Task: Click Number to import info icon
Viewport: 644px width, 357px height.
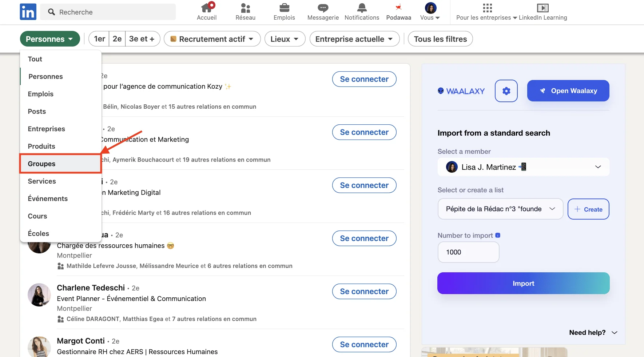Action: click(498, 235)
